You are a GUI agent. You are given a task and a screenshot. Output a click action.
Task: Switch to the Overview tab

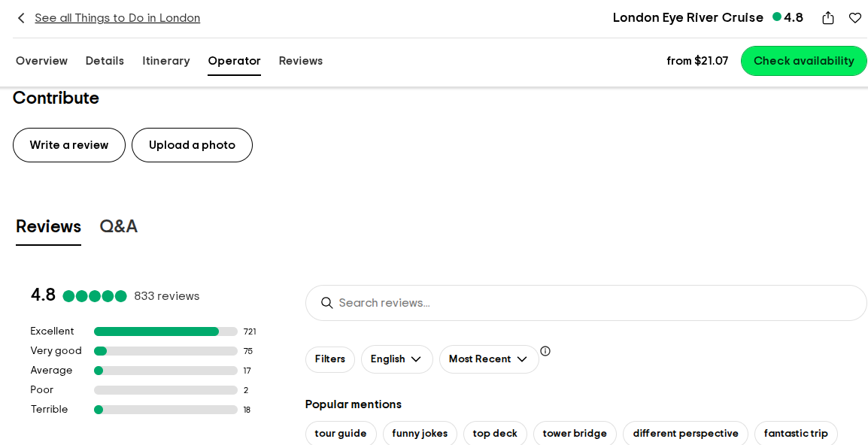[x=41, y=61]
